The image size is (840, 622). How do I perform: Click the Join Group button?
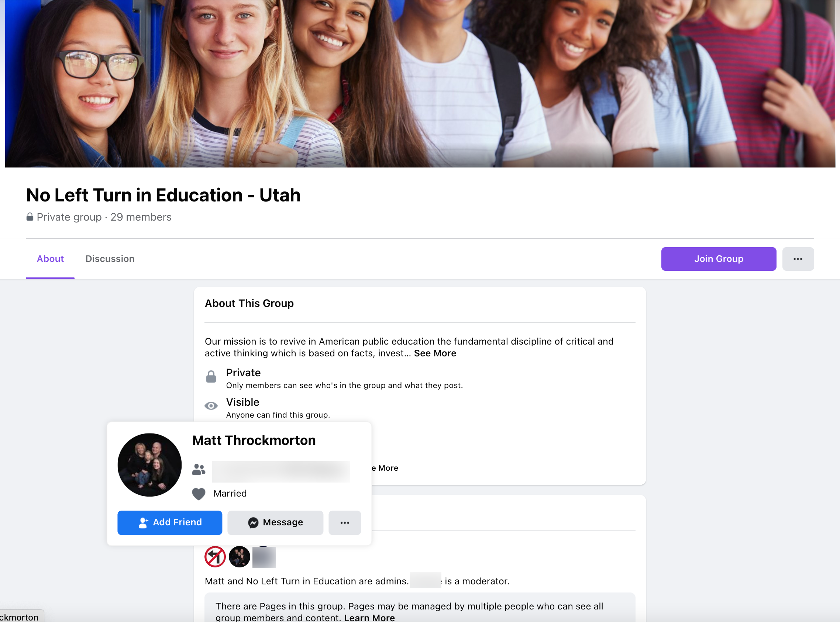click(718, 259)
